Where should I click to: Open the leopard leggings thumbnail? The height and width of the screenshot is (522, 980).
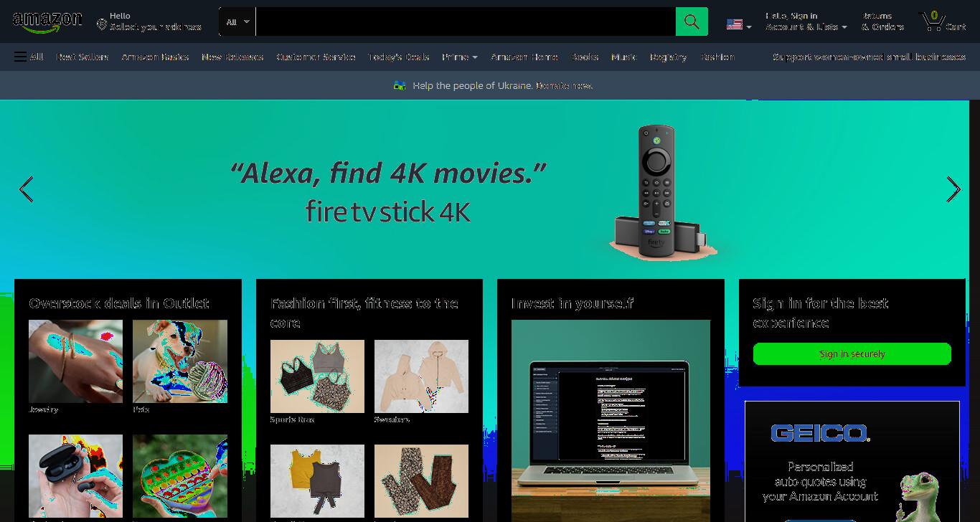tap(421, 481)
